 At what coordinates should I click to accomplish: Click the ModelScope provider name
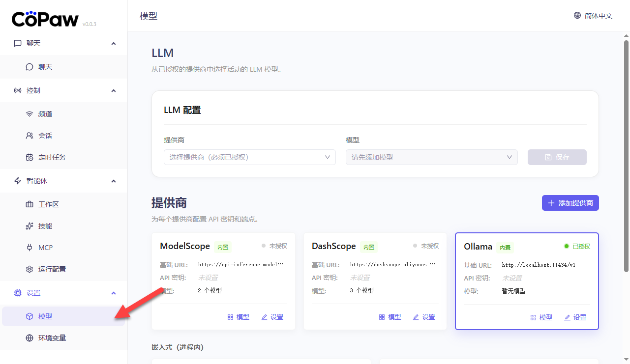point(185,246)
